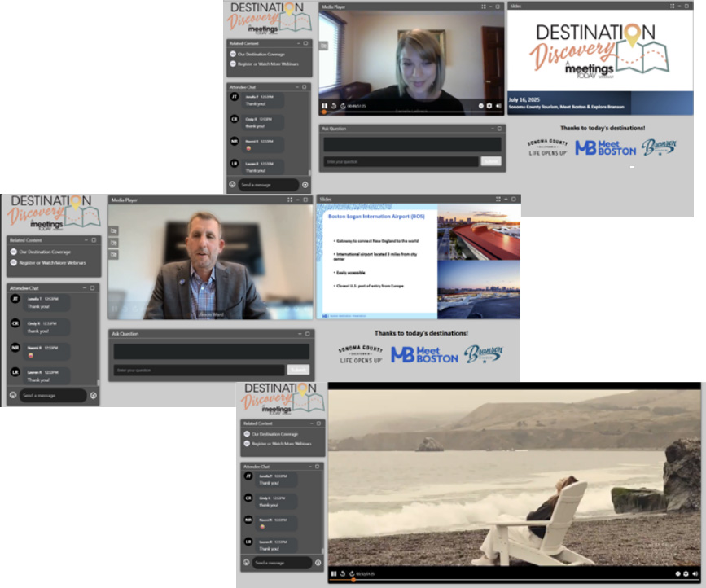Viewport: 706px width, 588px height.
Task: Click first side icon on middle Media Player
Action: pyautogui.click(x=113, y=230)
